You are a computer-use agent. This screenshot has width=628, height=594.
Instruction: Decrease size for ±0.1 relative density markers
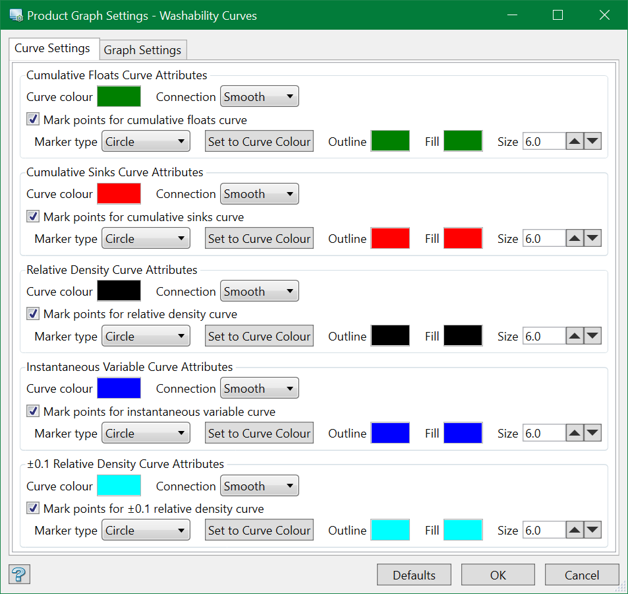[x=593, y=530]
